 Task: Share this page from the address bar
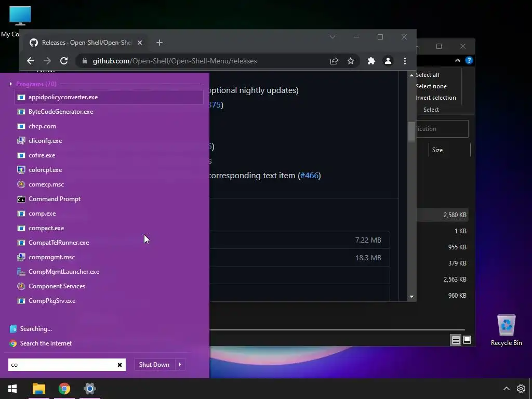point(334,61)
